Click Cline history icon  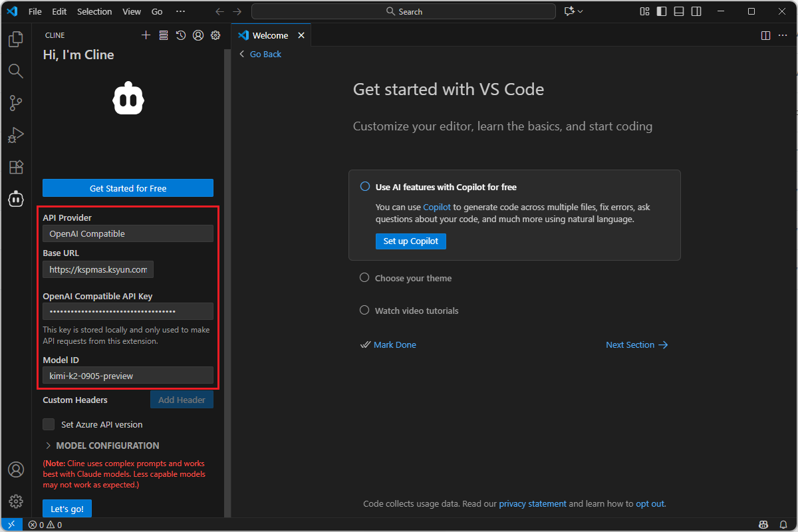tap(181, 35)
